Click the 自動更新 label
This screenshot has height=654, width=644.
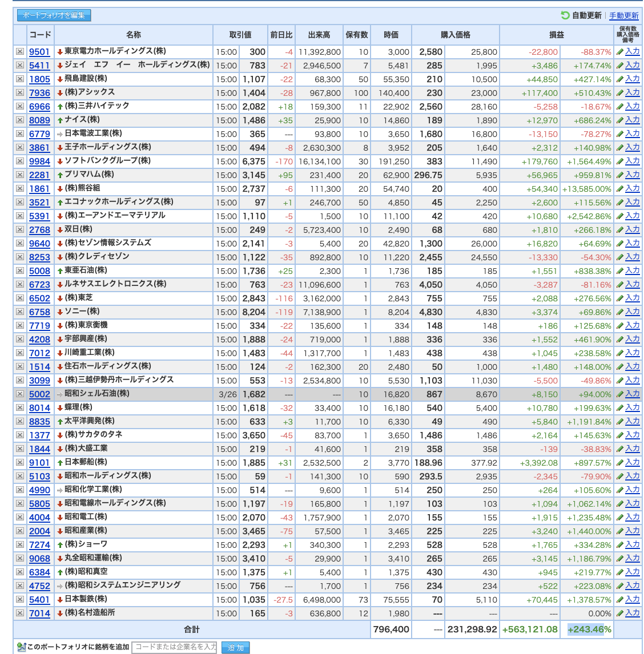coord(586,15)
